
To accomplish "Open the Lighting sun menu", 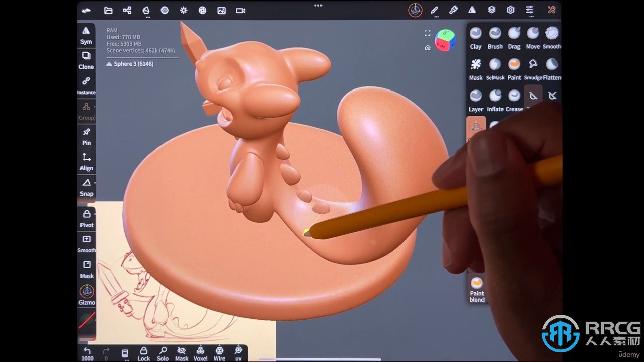I will [x=184, y=10].
